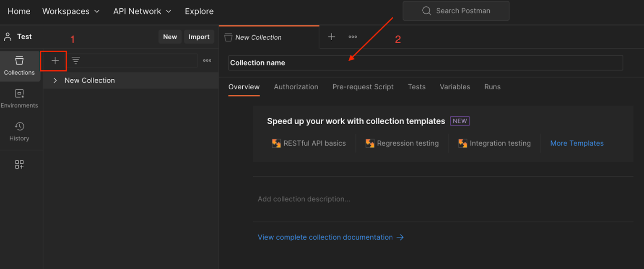The image size is (644, 269).
Task: Click the Search Postman magnifier icon
Action: coord(426,11)
